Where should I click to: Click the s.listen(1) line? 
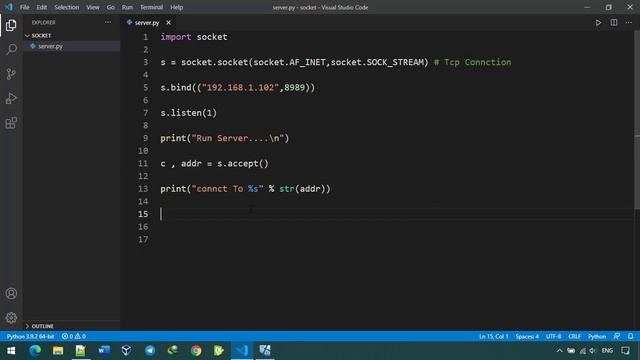[x=189, y=113]
